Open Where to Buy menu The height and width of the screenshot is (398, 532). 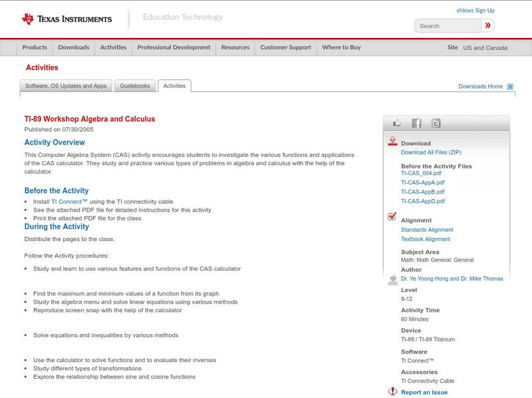[x=341, y=47]
